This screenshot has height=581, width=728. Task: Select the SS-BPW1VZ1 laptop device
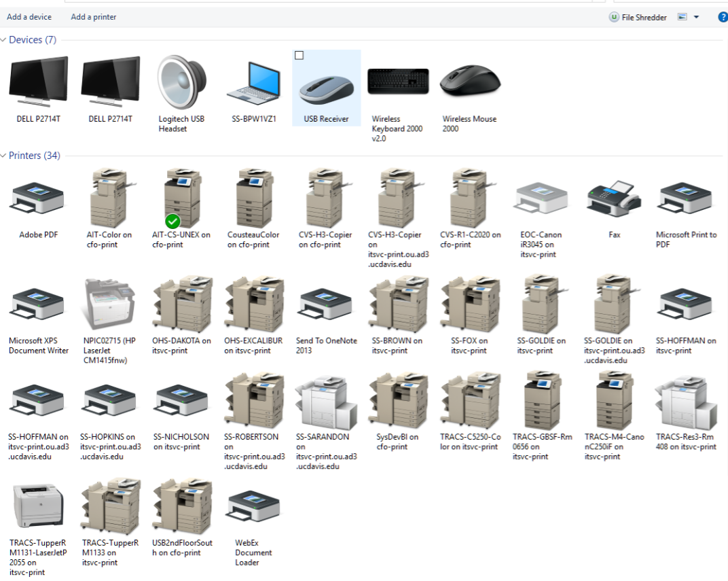coord(254,90)
